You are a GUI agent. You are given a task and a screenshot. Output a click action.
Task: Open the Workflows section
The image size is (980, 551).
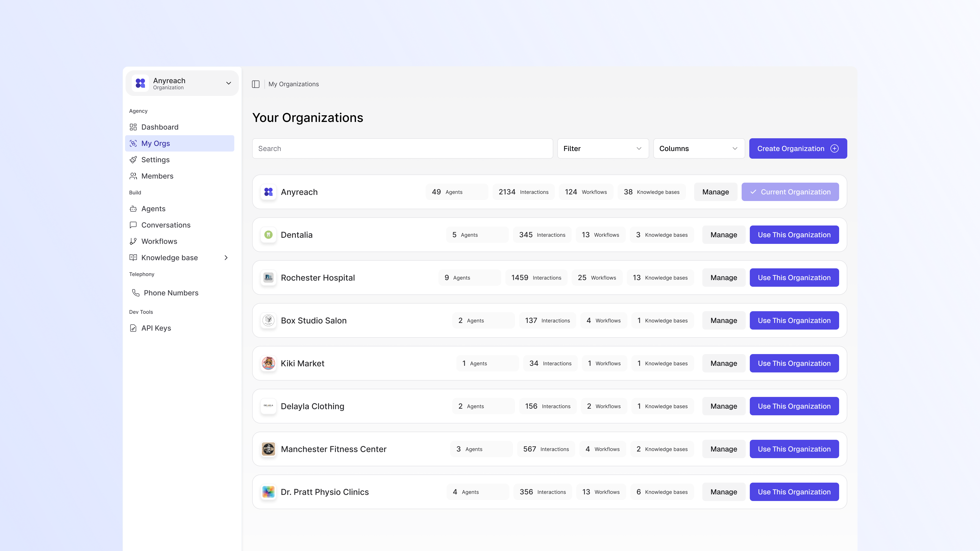pos(159,241)
